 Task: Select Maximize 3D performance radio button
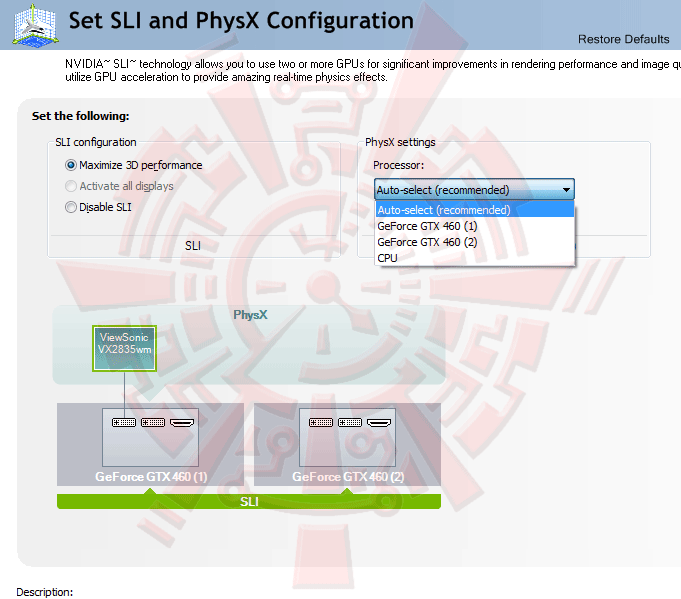pyautogui.click(x=71, y=165)
